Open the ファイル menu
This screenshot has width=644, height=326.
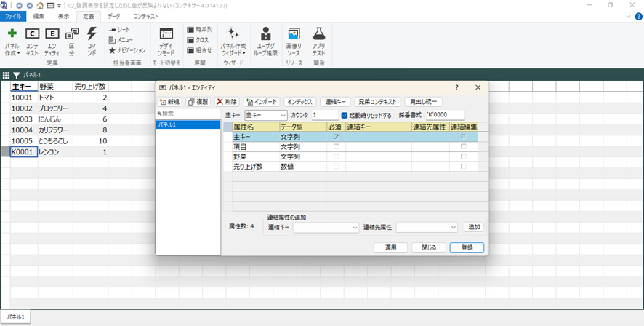coord(13,15)
